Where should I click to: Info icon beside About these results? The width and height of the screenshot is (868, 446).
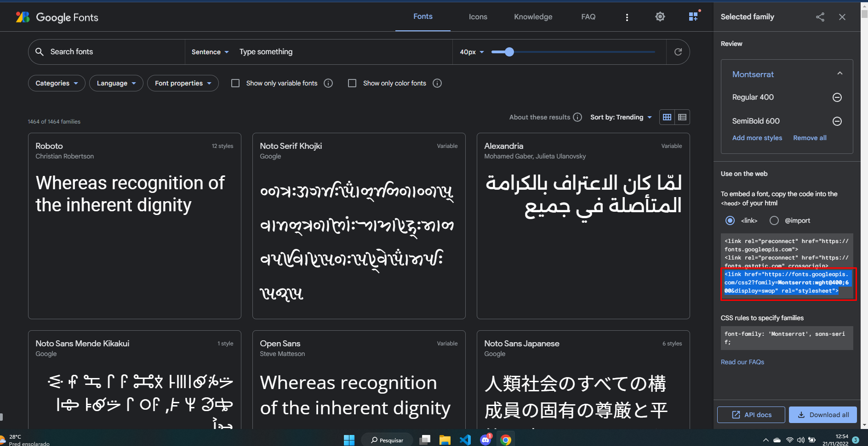click(577, 117)
